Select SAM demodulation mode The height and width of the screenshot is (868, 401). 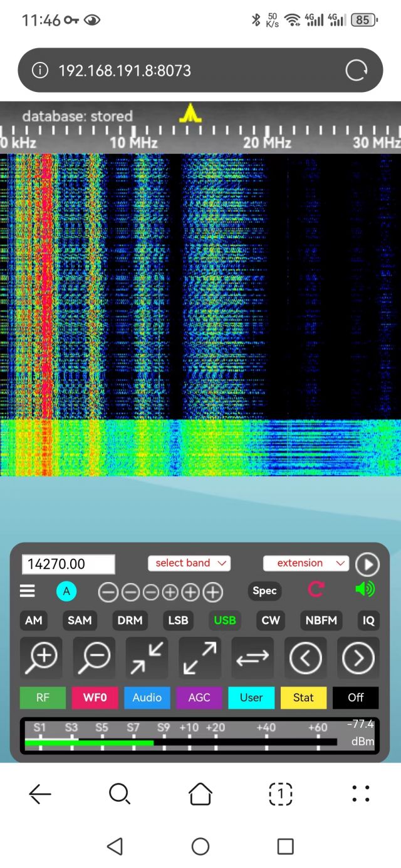click(x=80, y=621)
